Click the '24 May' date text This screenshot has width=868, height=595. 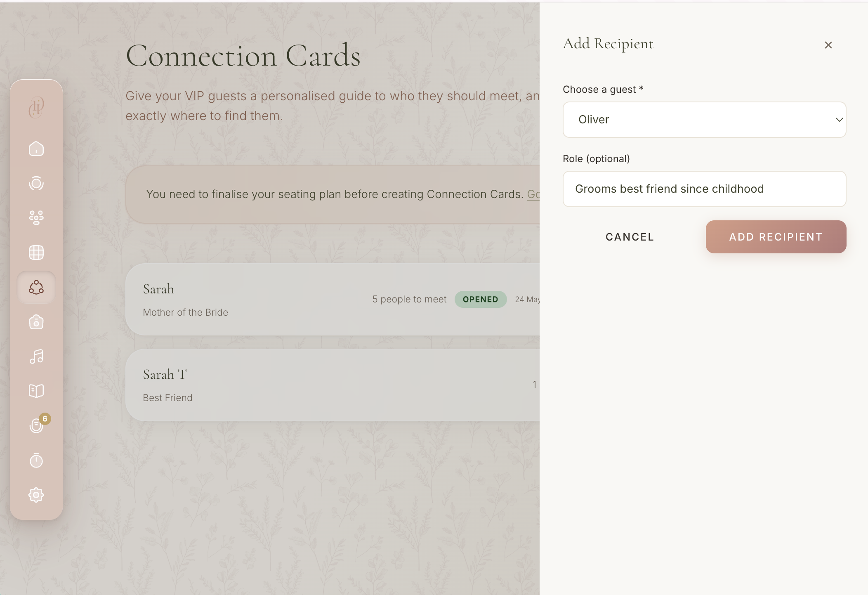click(x=527, y=299)
